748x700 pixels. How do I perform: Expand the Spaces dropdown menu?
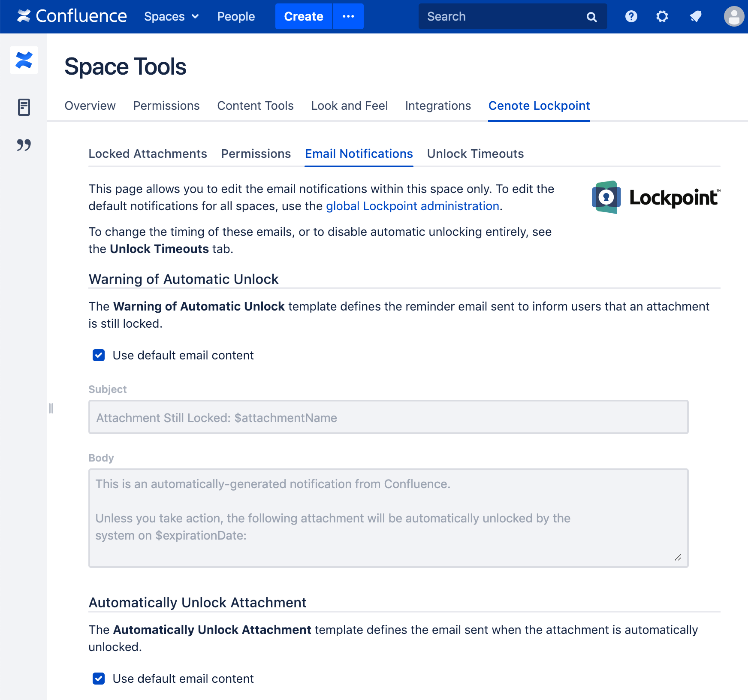pos(172,16)
